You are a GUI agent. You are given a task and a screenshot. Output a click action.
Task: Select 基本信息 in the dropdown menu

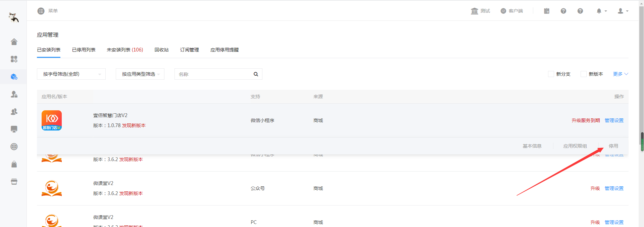[x=532, y=146]
